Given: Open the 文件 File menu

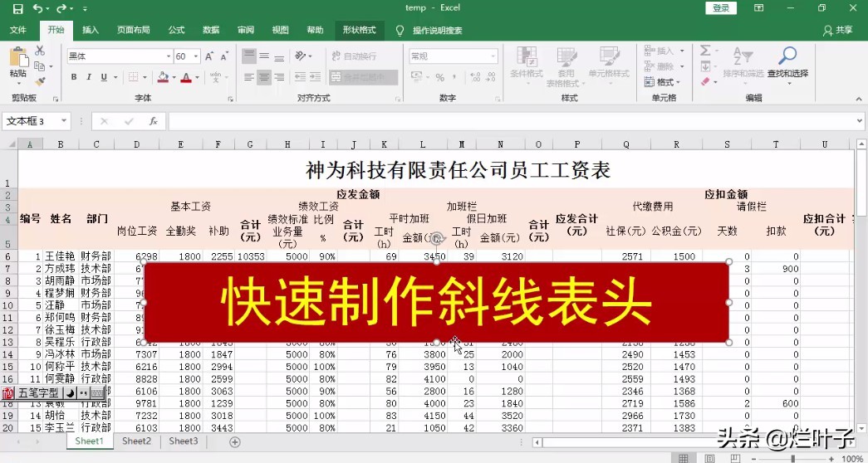Looking at the screenshot, I should (x=17, y=30).
